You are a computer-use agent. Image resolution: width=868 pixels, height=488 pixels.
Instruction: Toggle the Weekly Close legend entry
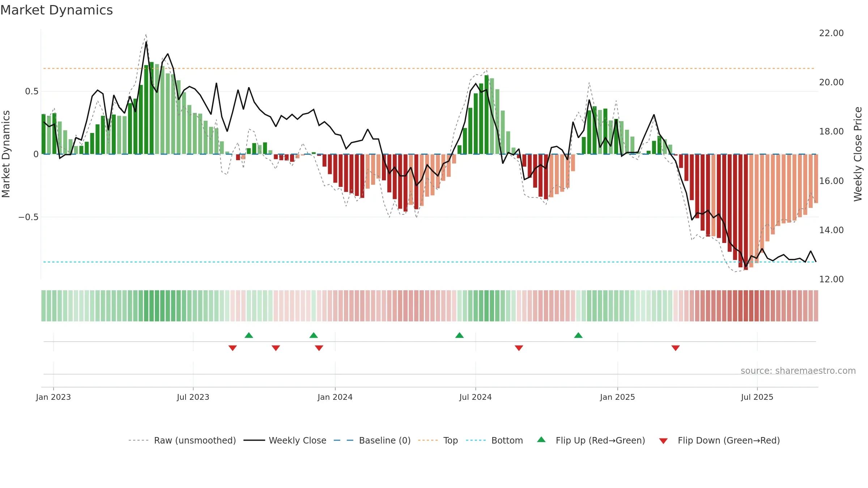click(285, 440)
